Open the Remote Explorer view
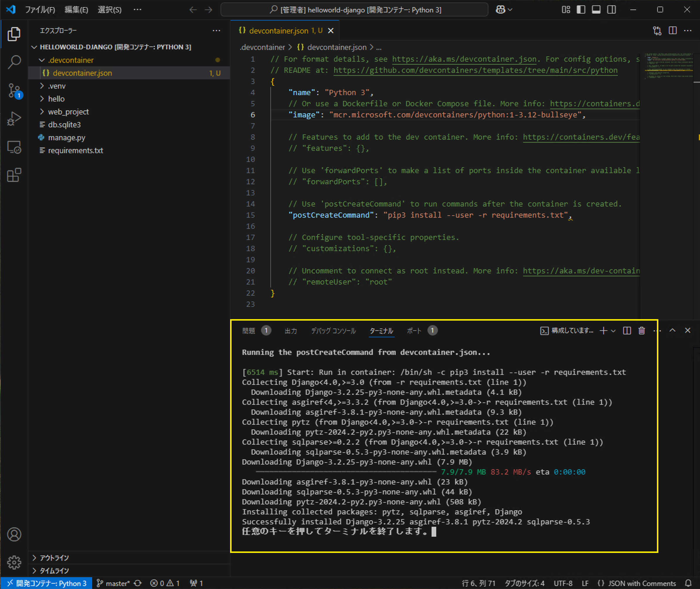This screenshot has width=700, height=589. click(x=14, y=147)
